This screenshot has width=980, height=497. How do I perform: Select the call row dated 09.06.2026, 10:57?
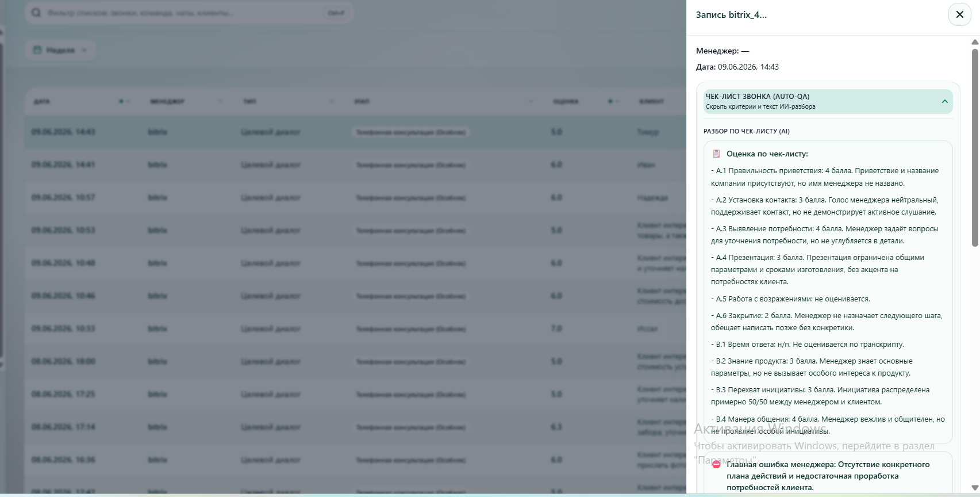click(355, 197)
